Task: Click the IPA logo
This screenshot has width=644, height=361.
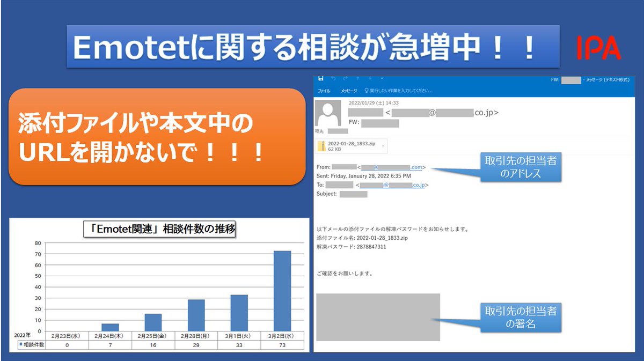Action: (x=599, y=49)
